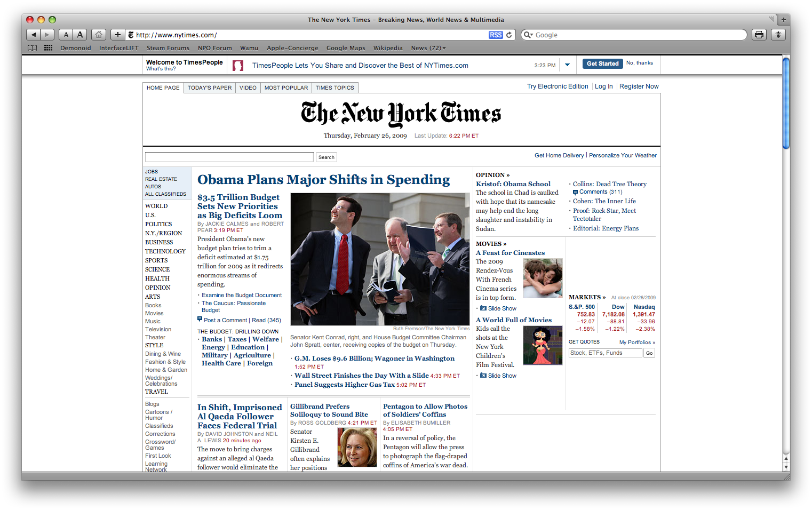Viewport: 812px width, 510px height.
Task: Print the page with printer icon
Action: point(759,35)
